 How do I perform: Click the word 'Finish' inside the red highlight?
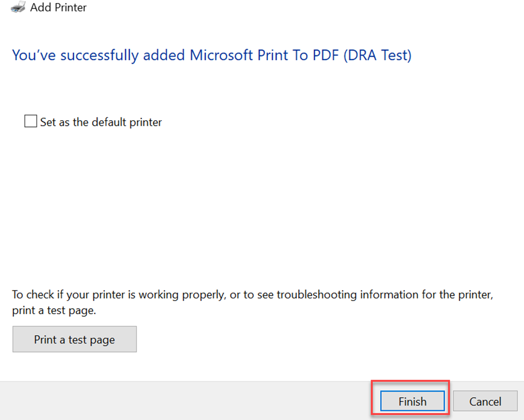click(413, 401)
